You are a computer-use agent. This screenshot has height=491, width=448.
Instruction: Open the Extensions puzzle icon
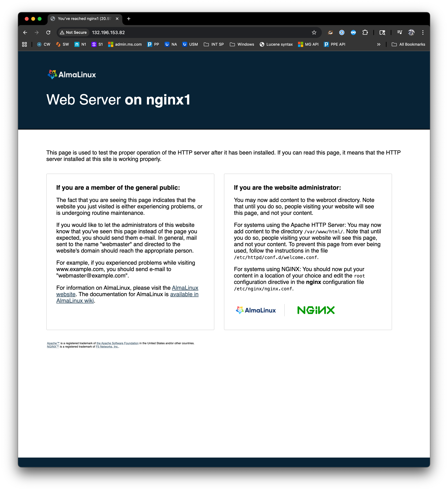pyautogui.click(x=365, y=32)
